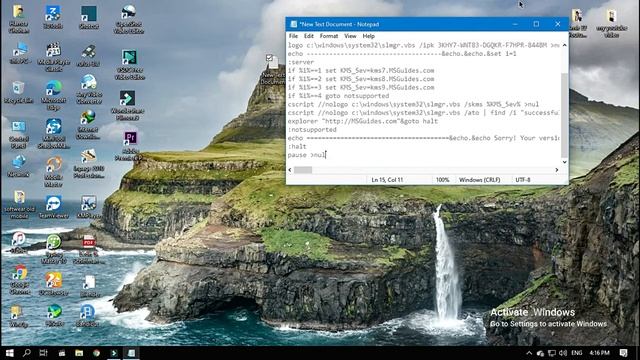Viewport: 640px width, 360px height.
Task: Click the slmgr.vbs /skms %KMS_Sev% line
Action: click(x=413, y=104)
